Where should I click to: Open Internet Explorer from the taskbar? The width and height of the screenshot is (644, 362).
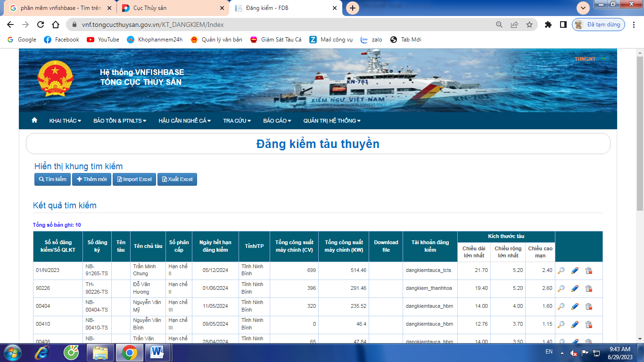(42, 352)
